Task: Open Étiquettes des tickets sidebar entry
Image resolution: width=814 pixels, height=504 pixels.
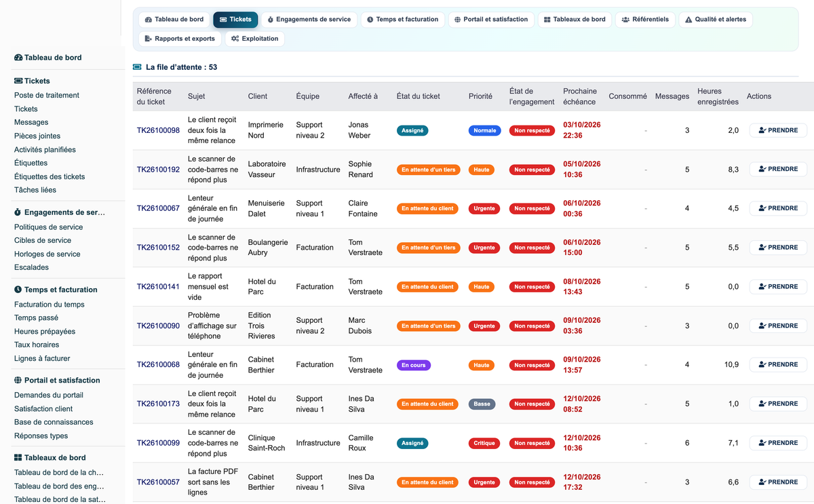Action: click(x=50, y=177)
